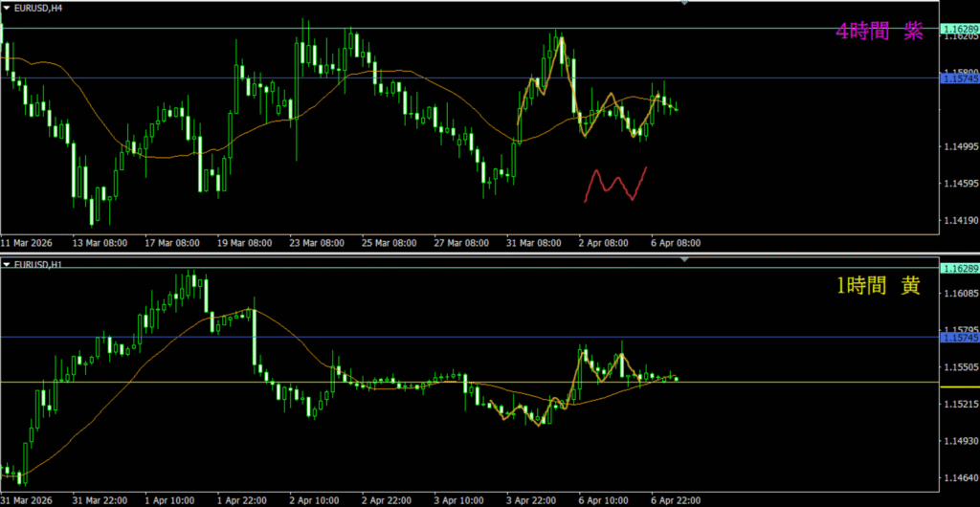Click the 1.14190 price on H4 scale
The width and height of the screenshot is (980, 507).
[x=959, y=221]
